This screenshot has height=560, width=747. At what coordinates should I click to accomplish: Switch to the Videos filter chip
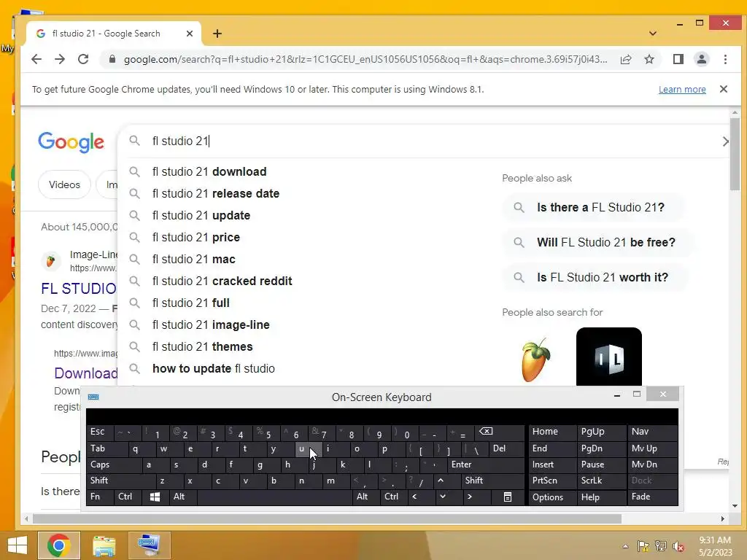(64, 184)
